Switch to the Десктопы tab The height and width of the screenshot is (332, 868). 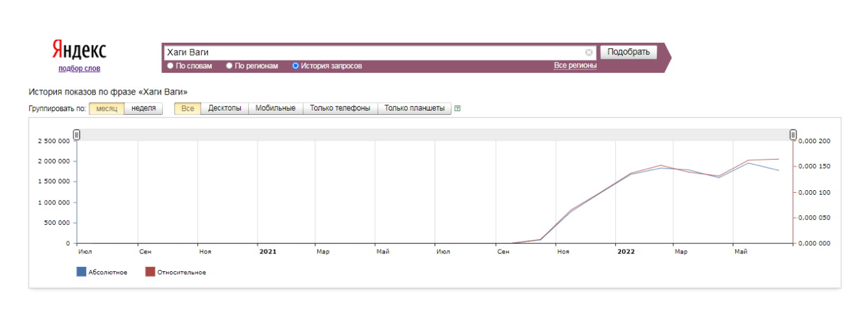point(225,109)
